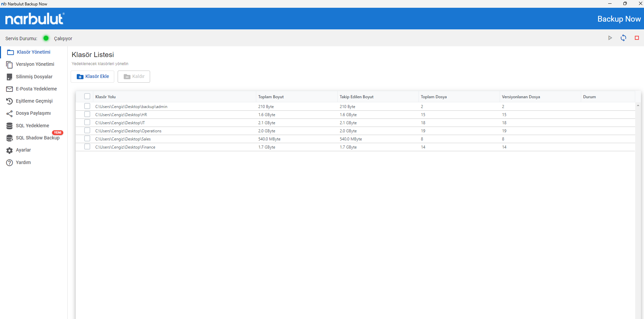Open the Yardım help page
Image resolution: width=644 pixels, height=319 pixels.
click(x=23, y=162)
